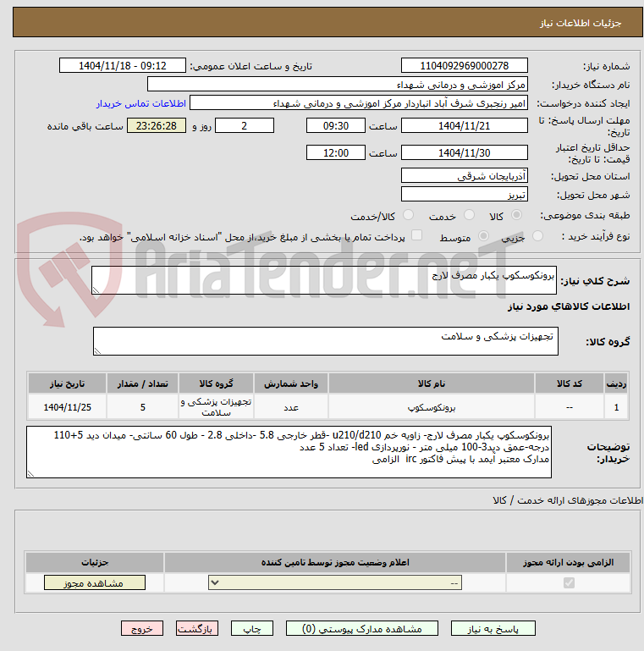
Task: Click the الزامی بودن ارائه مجوز header
Action: 568,562
